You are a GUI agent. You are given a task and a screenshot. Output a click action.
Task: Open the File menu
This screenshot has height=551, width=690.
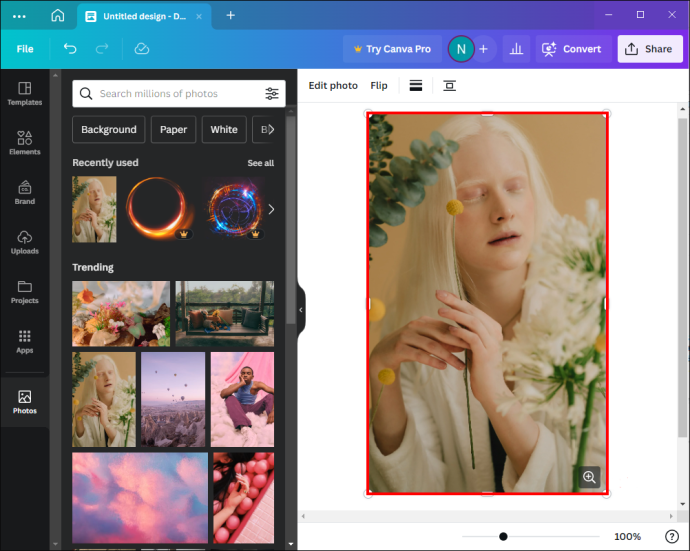tap(25, 49)
